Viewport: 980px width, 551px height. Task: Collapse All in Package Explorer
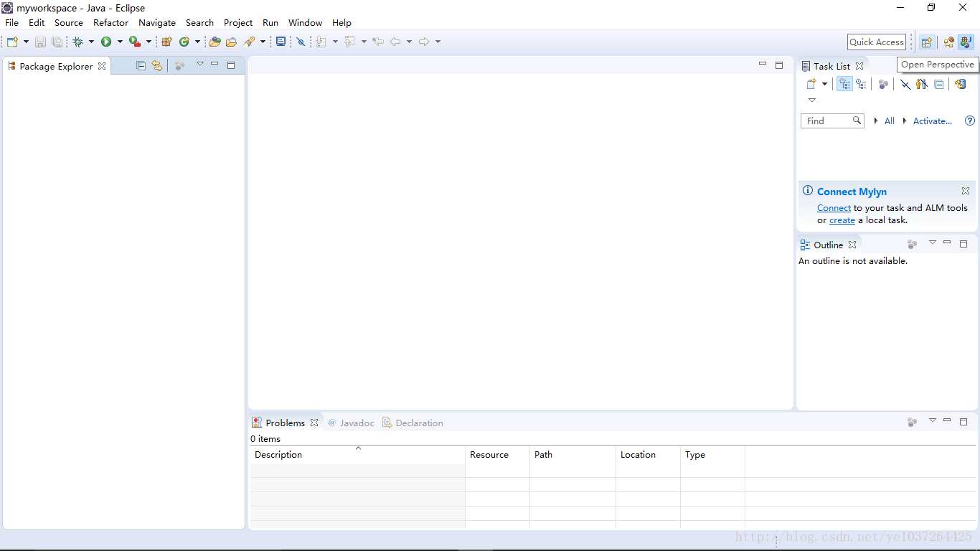[141, 65]
